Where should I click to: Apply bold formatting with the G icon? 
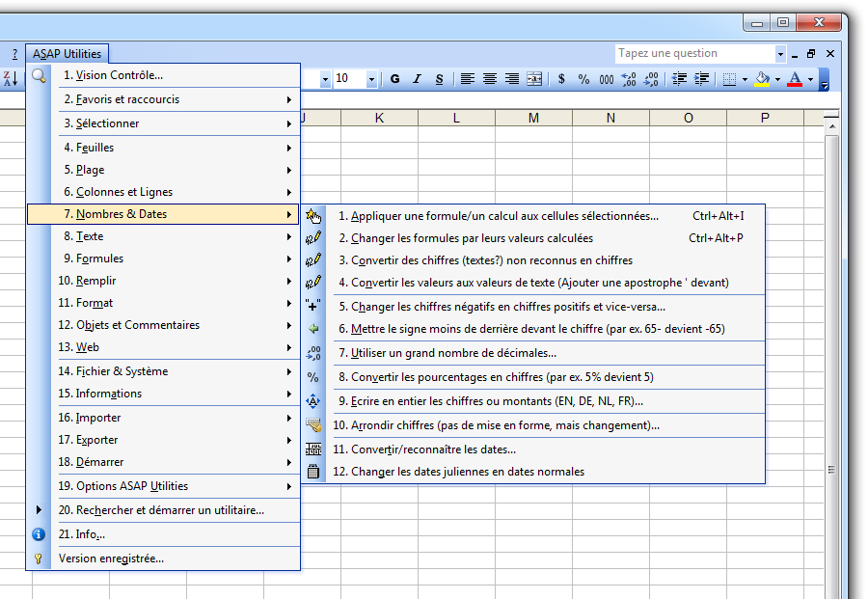394,79
